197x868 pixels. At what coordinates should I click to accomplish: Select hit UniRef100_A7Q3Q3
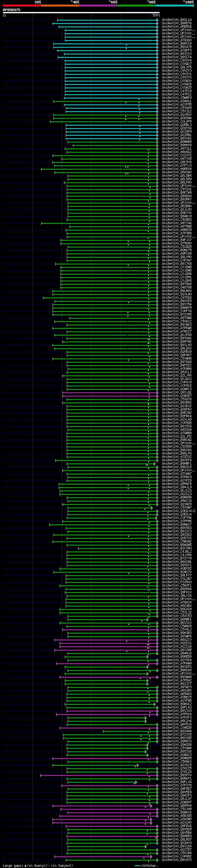point(177,40)
